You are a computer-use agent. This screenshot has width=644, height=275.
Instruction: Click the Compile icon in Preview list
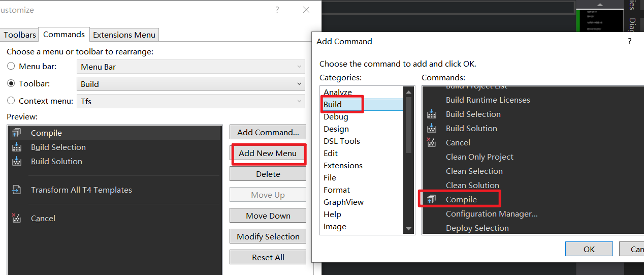click(16, 133)
